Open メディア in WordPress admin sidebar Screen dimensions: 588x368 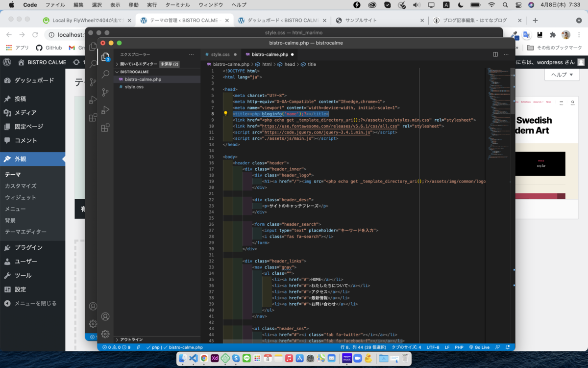[32, 112]
